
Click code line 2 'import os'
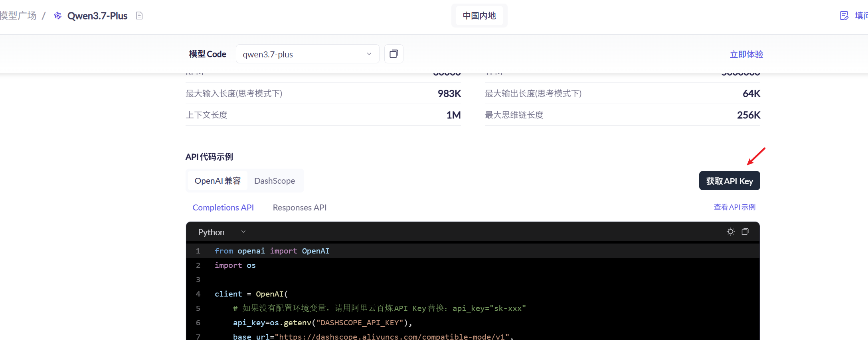pyautogui.click(x=235, y=265)
